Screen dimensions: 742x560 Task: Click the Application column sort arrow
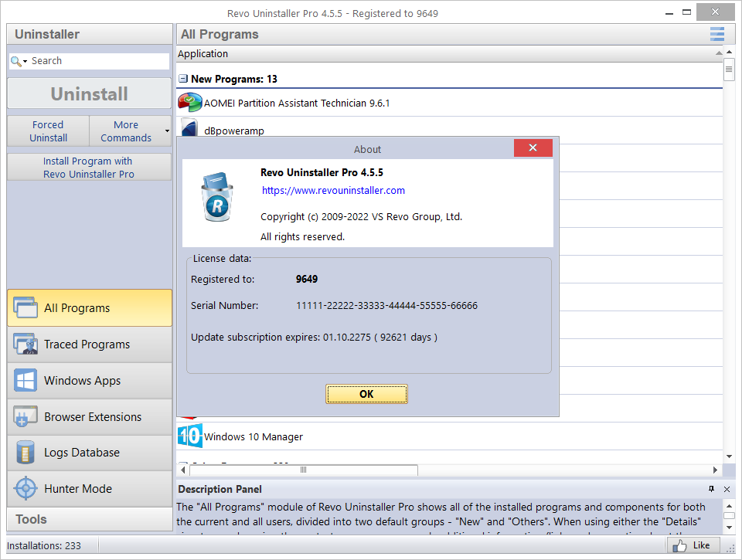click(x=719, y=53)
